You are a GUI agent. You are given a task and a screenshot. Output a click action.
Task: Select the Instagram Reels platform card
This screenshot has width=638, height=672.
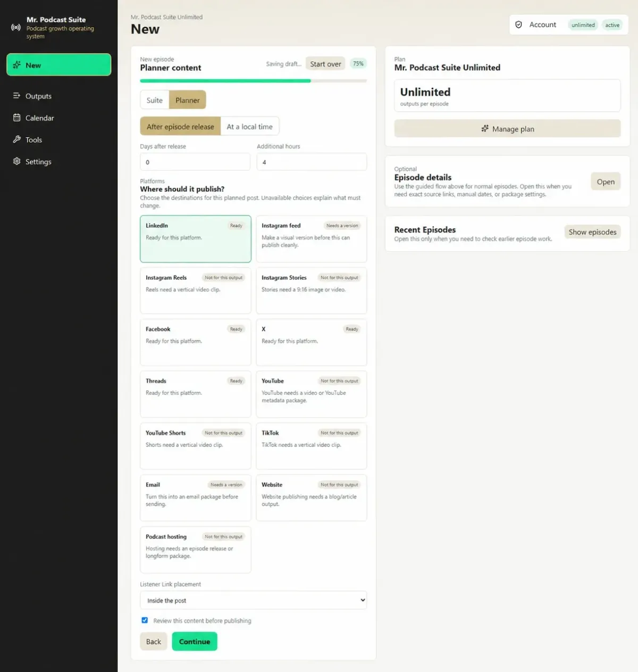click(195, 291)
